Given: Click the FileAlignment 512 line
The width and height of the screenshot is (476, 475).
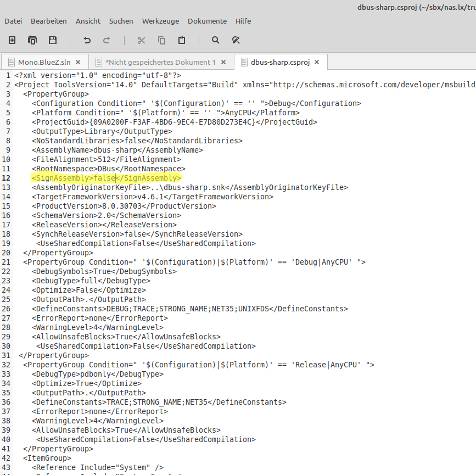Looking at the screenshot, I should pos(107,159).
